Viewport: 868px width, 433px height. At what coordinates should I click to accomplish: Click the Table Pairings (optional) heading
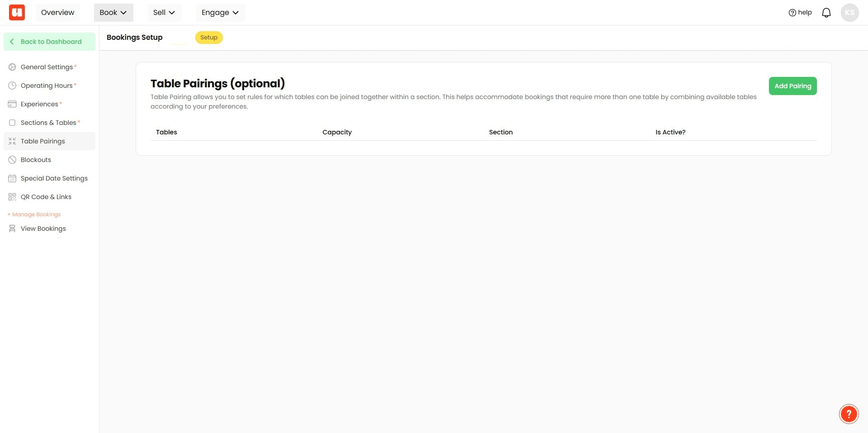[217, 84]
